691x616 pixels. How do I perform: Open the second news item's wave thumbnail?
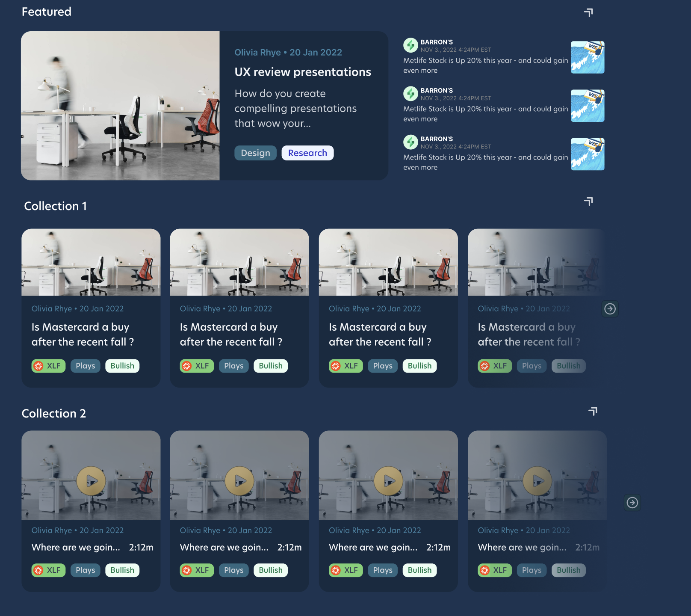click(x=588, y=106)
